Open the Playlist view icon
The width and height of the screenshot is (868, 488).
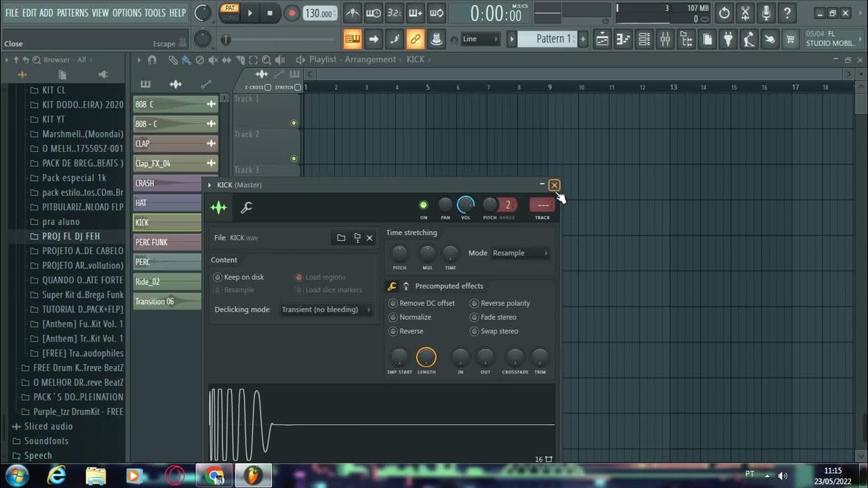tap(602, 39)
